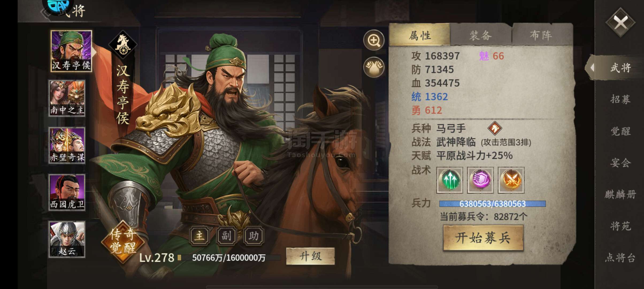Image resolution: width=644 pixels, height=289 pixels.
Task: Toggle the 助 position slot
Action: [x=254, y=236]
